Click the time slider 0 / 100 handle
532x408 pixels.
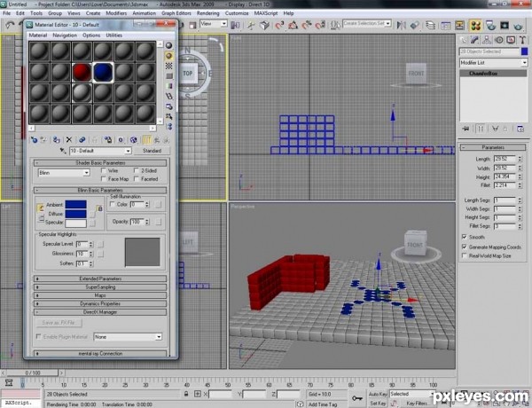pos(33,373)
